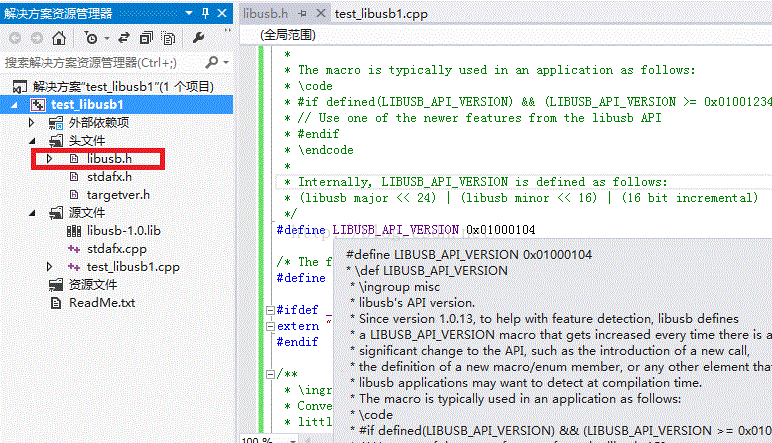Click the ReadMe.txt document icon
772x443 pixels.
pos(56,303)
